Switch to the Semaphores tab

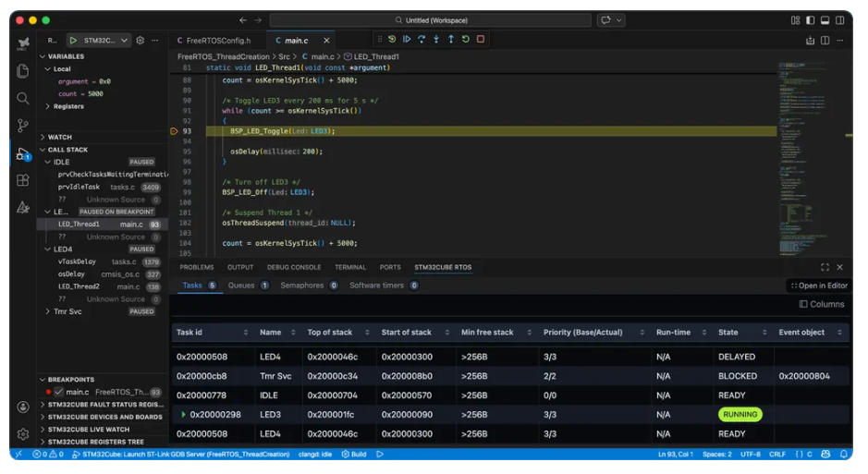309,286
